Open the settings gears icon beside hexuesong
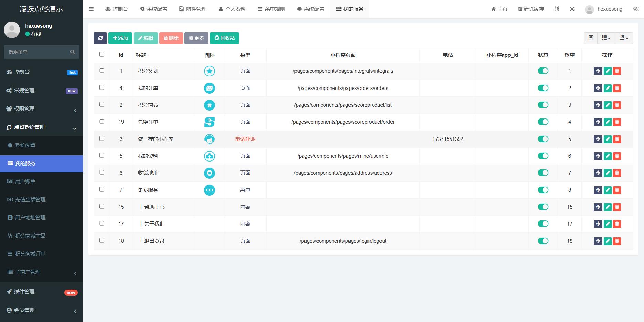Screen dimensions: 644x322 pyautogui.click(x=636, y=9)
